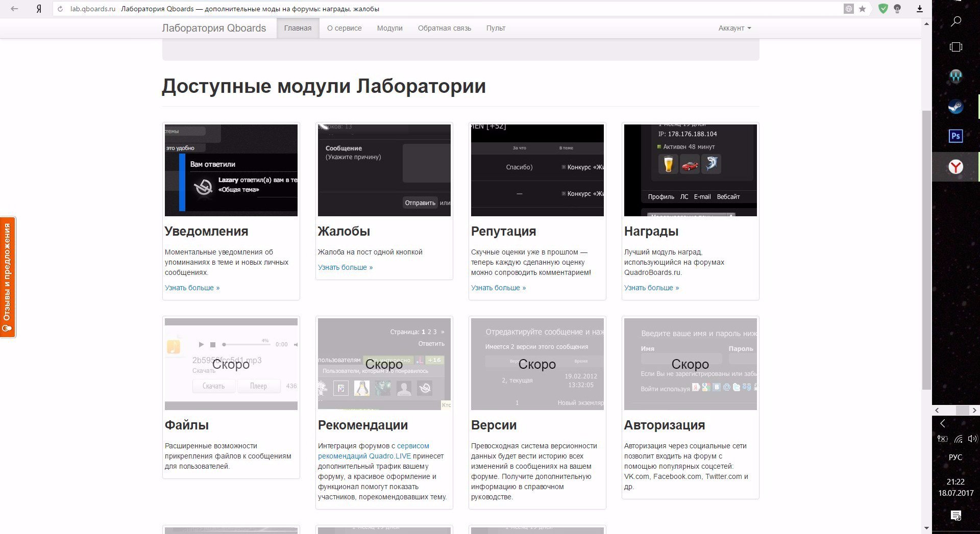This screenshot has height=534, width=980.
Task: Click the Отзывы и предложения feedback tab
Action: click(8, 277)
